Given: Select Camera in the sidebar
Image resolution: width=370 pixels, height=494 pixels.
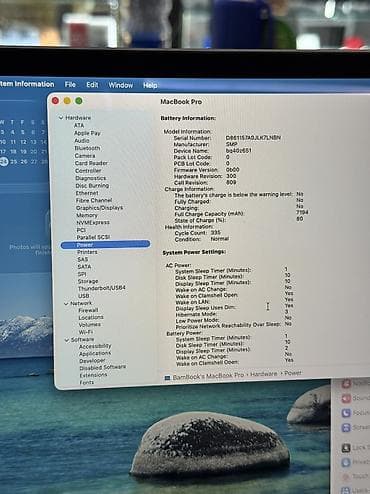Looking at the screenshot, I should point(85,156).
